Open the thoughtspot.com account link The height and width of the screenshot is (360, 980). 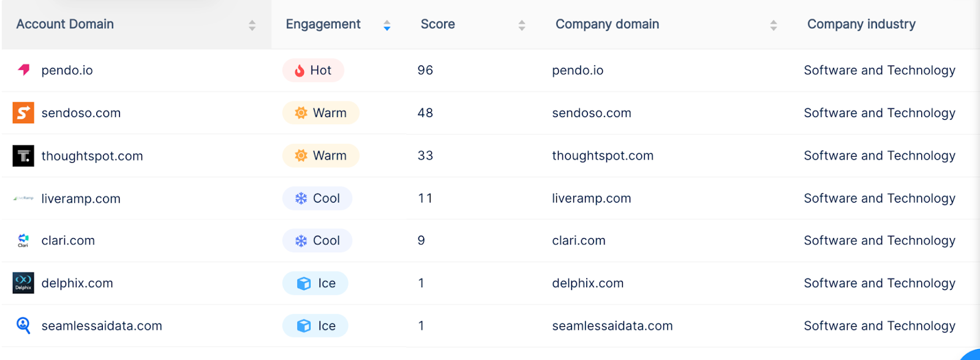pyautogui.click(x=92, y=156)
